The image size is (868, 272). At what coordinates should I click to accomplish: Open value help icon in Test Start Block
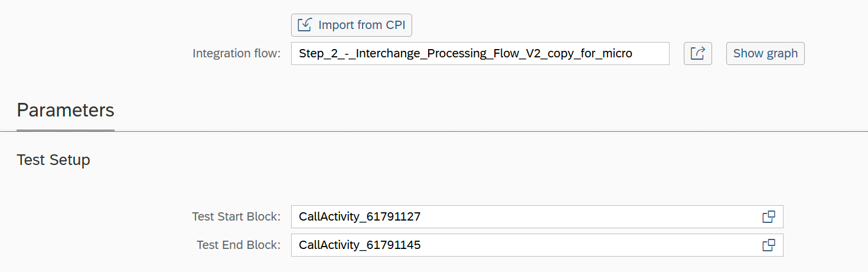[x=768, y=217]
